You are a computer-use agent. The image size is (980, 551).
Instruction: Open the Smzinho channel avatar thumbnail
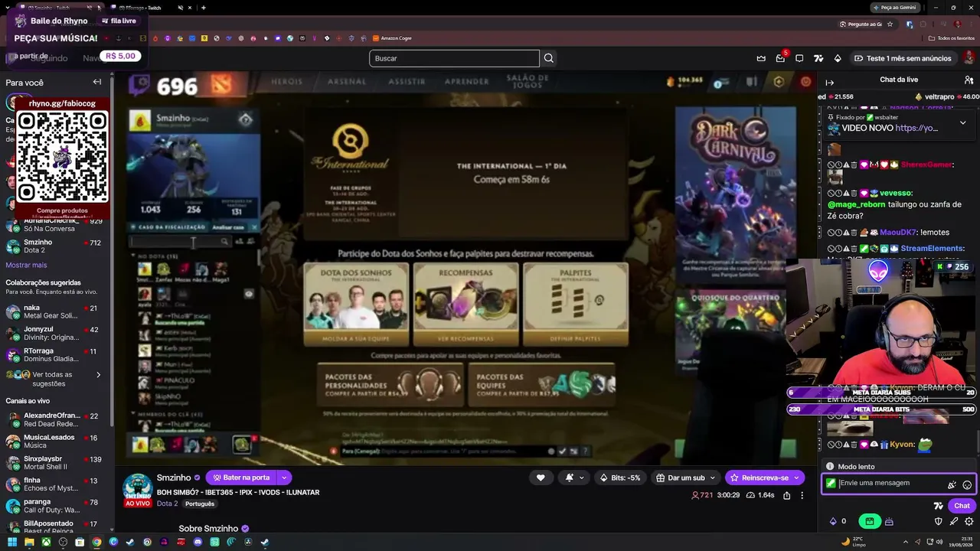[138, 487]
